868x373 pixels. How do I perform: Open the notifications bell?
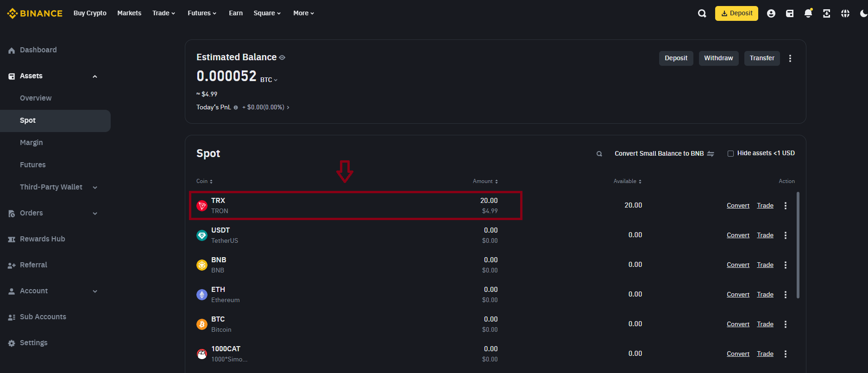point(808,13)
